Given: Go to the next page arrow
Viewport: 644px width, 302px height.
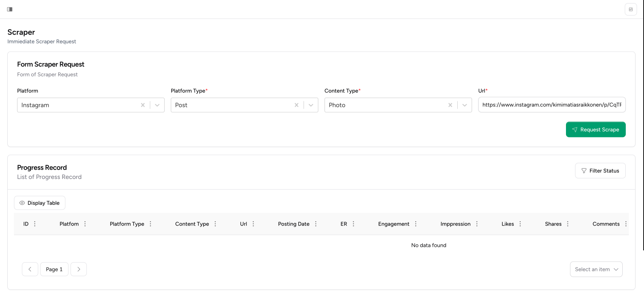Looking at the screenshot, I should [x=79, y=269].
